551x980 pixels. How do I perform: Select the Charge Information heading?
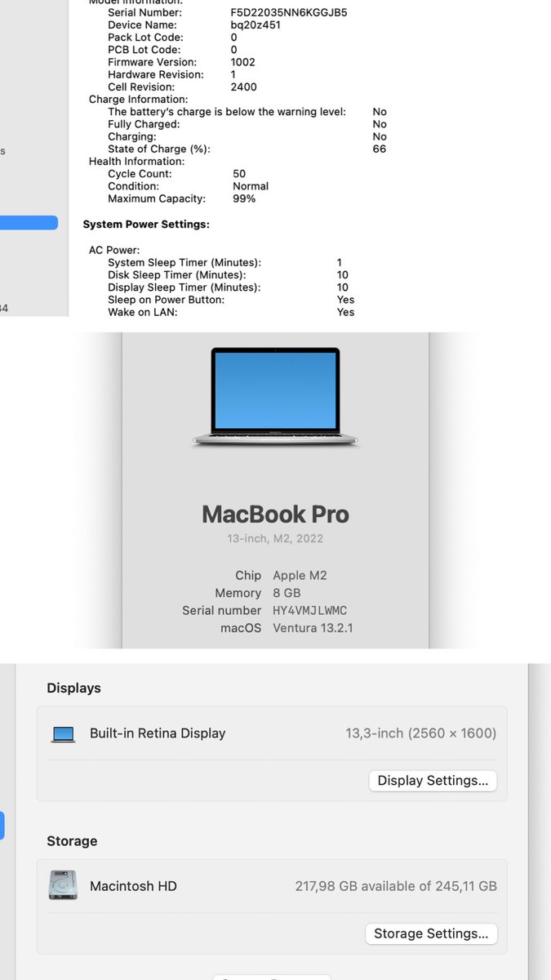[137, 100]
